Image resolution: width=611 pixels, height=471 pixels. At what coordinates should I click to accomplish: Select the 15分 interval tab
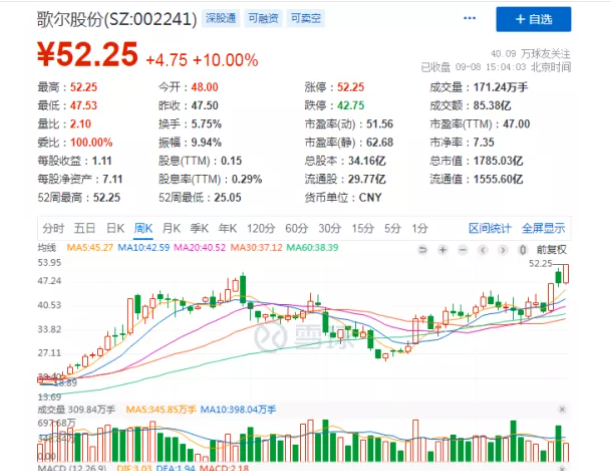point(363,228)
